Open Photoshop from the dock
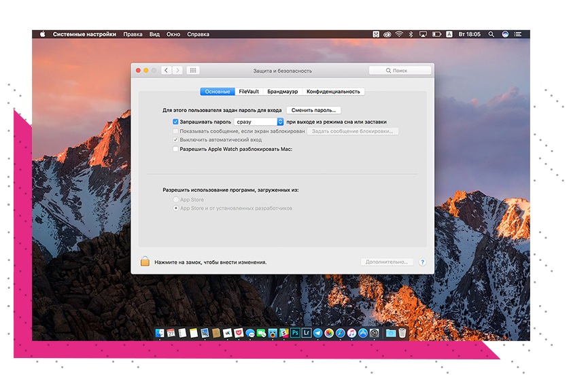 [295, 333]
